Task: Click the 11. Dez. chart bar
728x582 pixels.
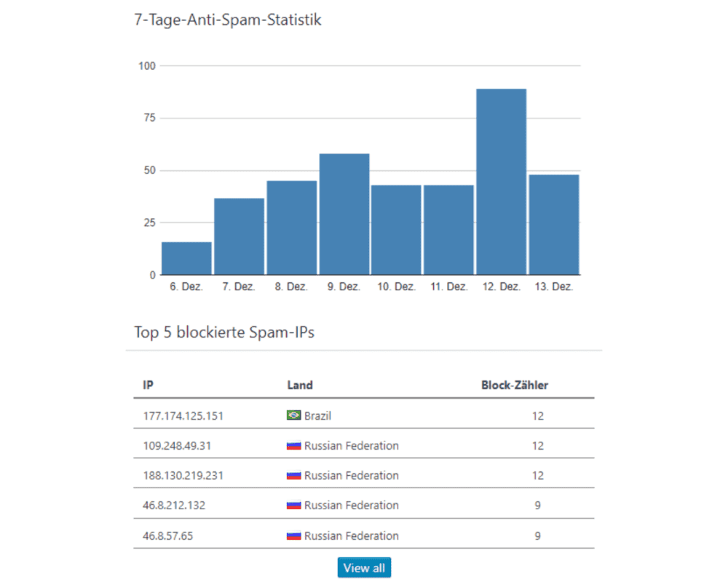Action: click(x=448, y=230)
